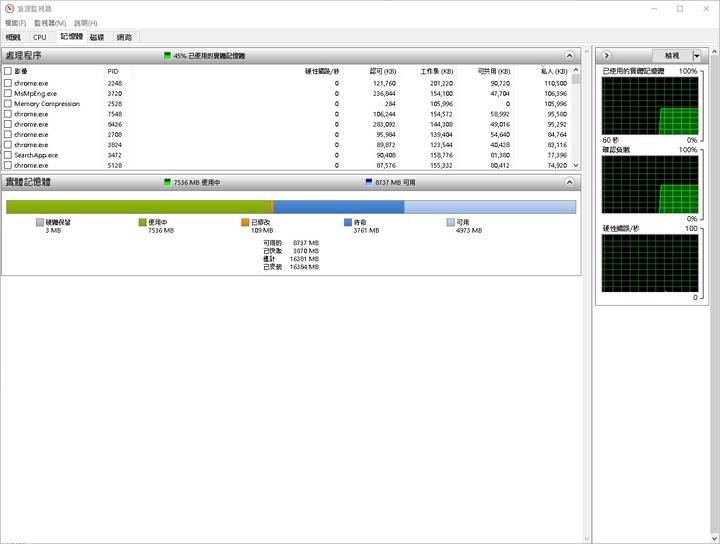The width and height of the screenshot is (720, 544).
Task: Click the green in-use segment of memory bar
Action: pyautogui.click(x=138, y=207)
